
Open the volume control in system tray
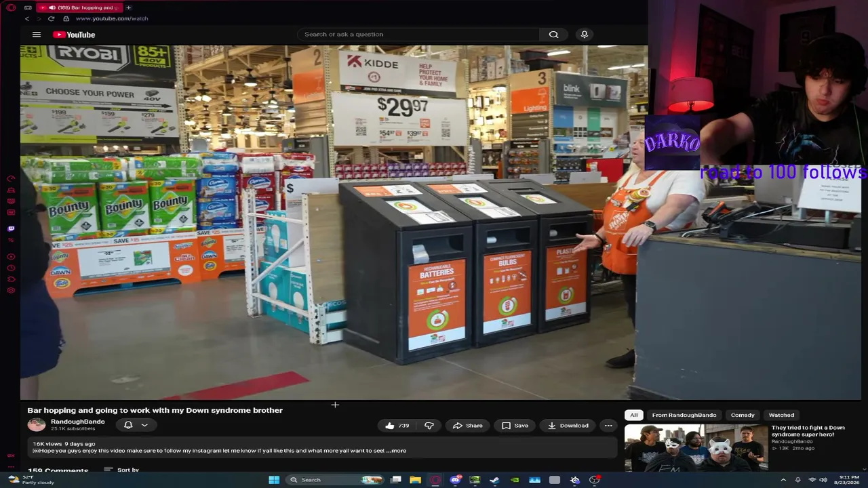pyautogui.click(x=823, y=480)
